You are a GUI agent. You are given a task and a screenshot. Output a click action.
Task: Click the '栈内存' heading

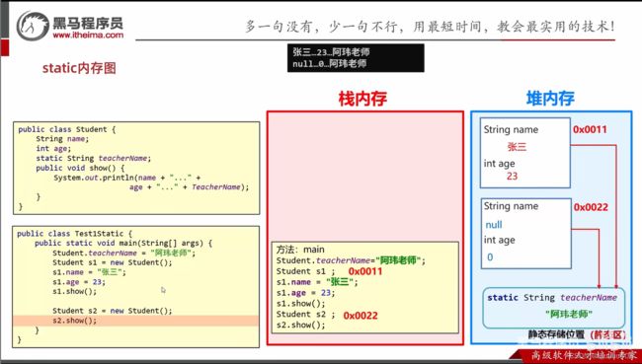coord(362,99)
